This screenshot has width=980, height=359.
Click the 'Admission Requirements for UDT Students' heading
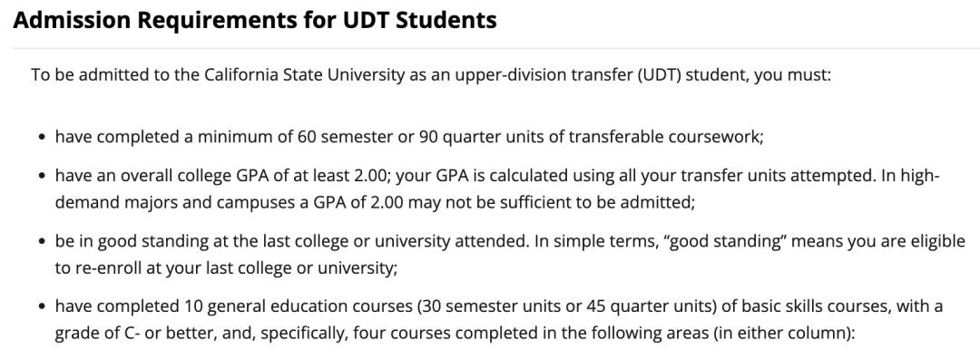pos(254,20)
